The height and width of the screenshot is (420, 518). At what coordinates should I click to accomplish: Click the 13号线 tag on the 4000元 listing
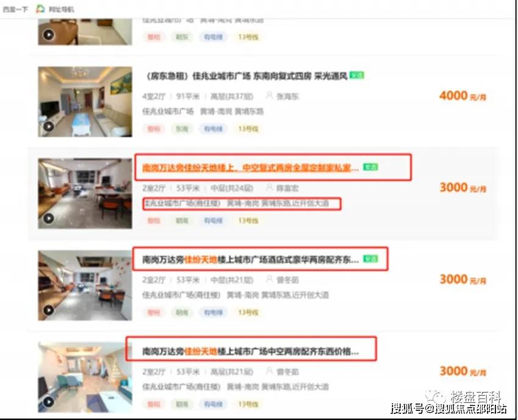pos(248,129)
